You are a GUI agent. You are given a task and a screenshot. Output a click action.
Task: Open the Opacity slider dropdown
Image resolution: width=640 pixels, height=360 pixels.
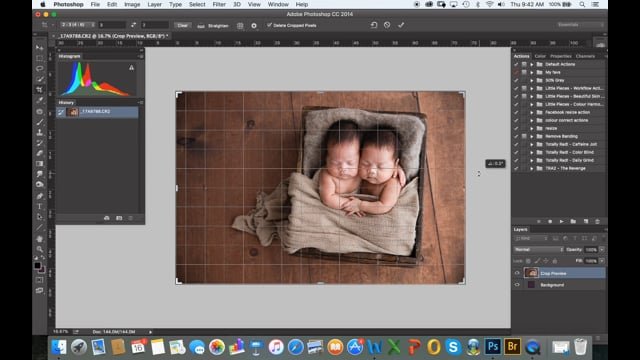(602, 249)
